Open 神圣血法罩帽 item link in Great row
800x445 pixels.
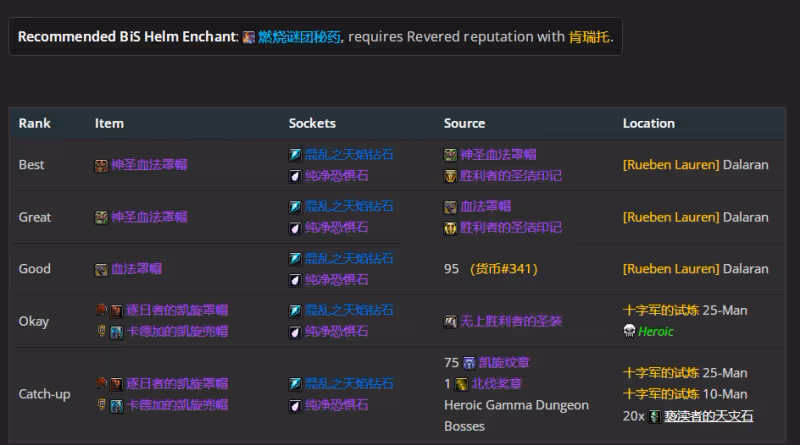click(149, 216)
